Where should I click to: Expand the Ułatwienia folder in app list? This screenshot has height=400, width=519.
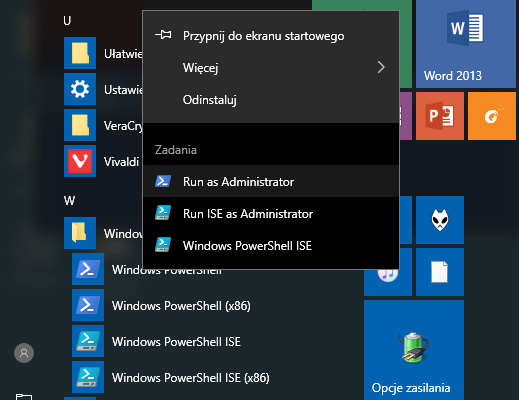[x=80, y=53]
